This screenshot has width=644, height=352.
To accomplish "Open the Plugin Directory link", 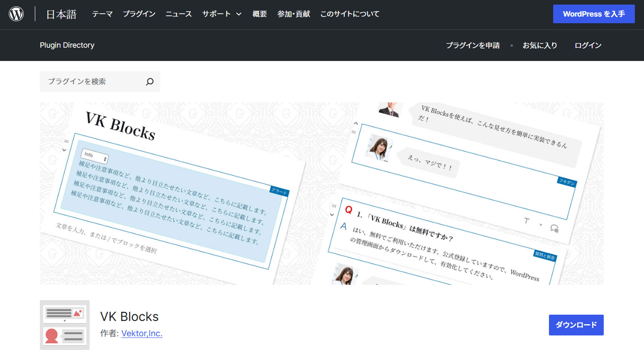I will 67,45.
